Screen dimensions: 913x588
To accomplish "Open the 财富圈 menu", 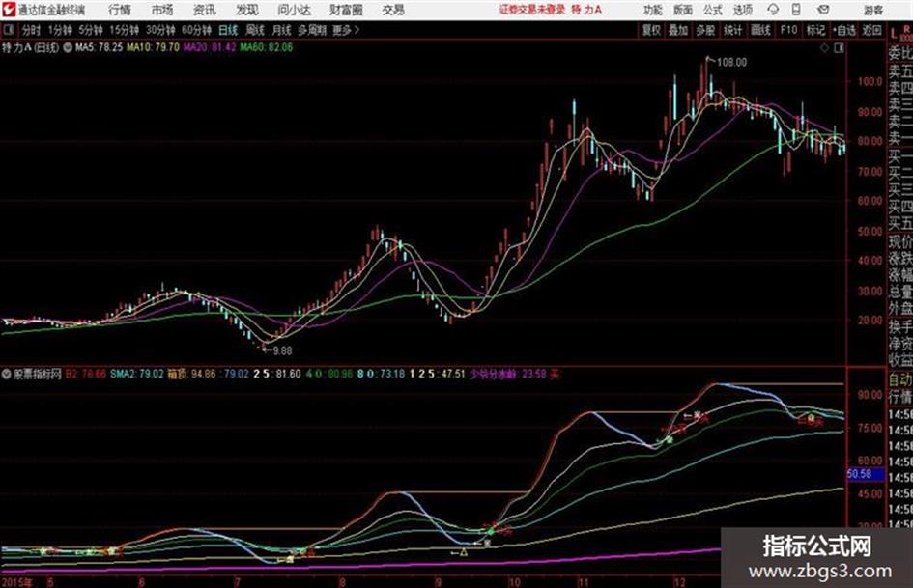I will (x=346, y=10).
